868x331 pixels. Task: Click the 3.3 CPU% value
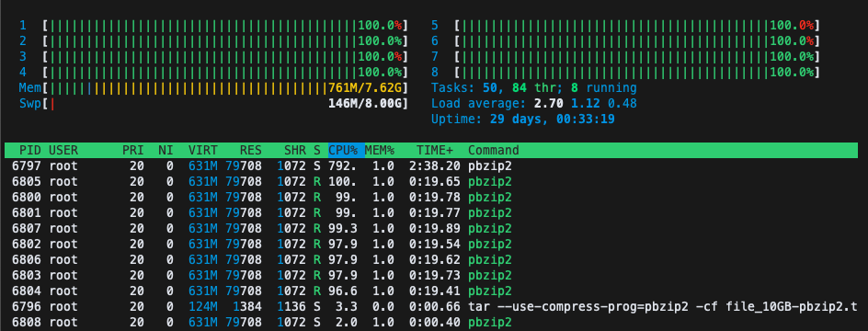point(346,307)
